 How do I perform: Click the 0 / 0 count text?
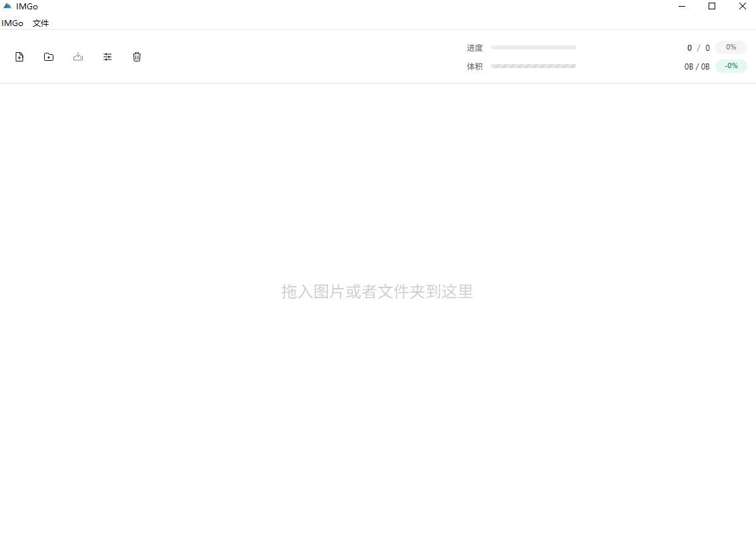pos(699,47)
